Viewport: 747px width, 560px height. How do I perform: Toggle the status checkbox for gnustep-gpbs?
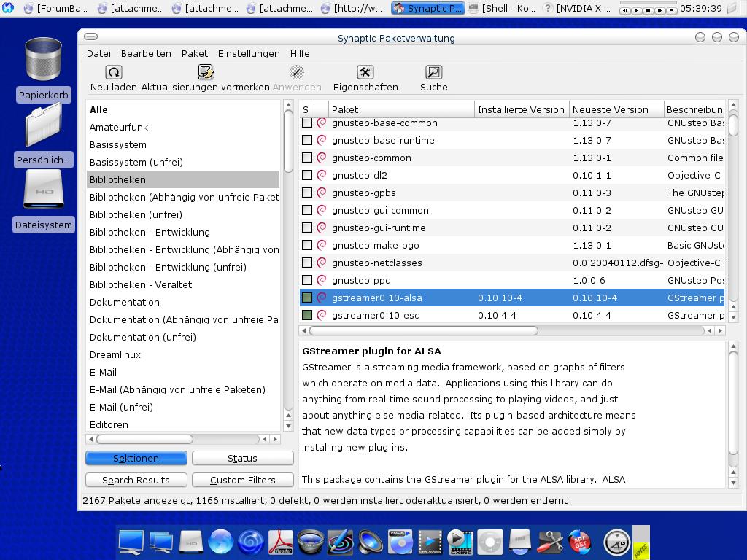[307, 192]
